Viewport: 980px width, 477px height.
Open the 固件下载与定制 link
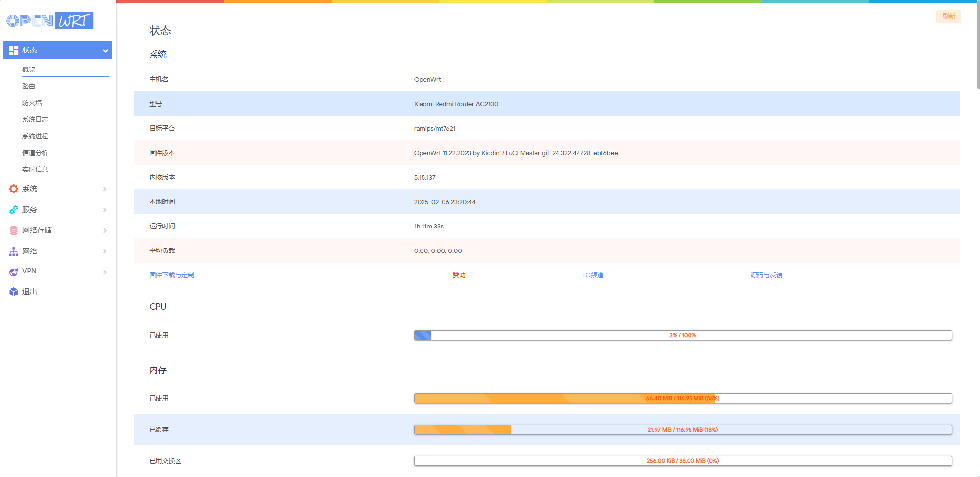172,275
